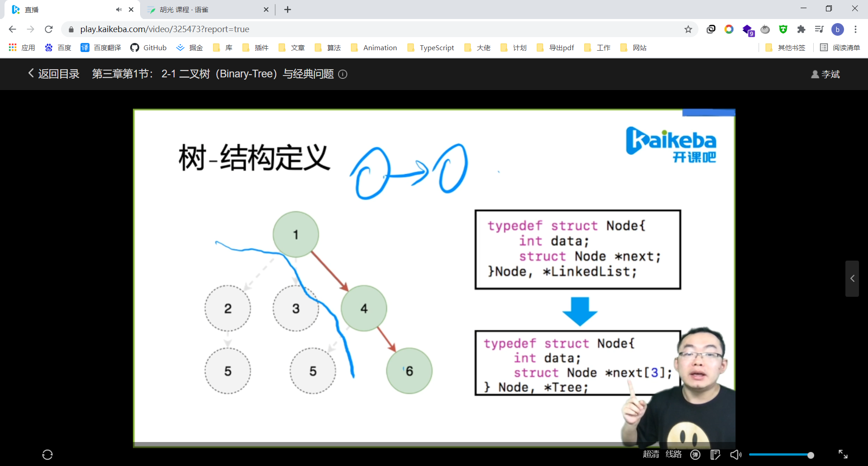Toggle danmaku (弹) comments

695,455
